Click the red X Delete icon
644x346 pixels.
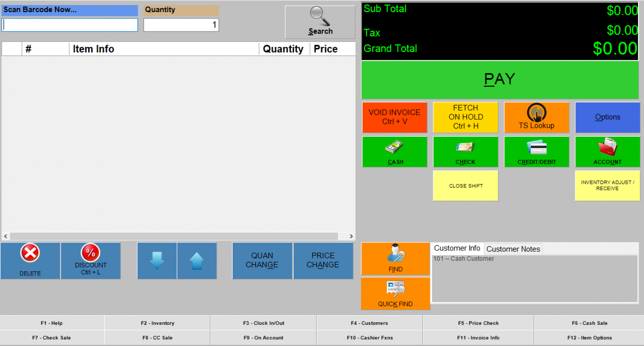tap(30, 253)
